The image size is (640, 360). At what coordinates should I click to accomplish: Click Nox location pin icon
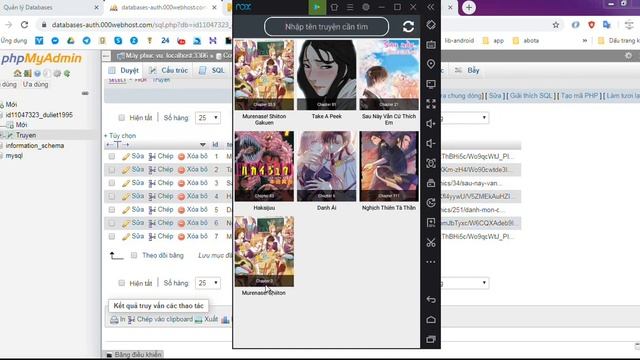[431, 64]
